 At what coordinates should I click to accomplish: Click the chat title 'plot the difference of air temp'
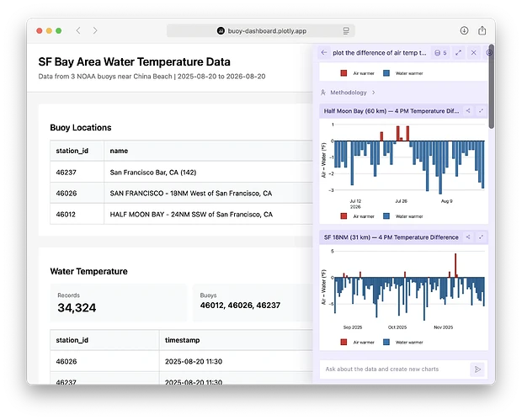point(379,52)
